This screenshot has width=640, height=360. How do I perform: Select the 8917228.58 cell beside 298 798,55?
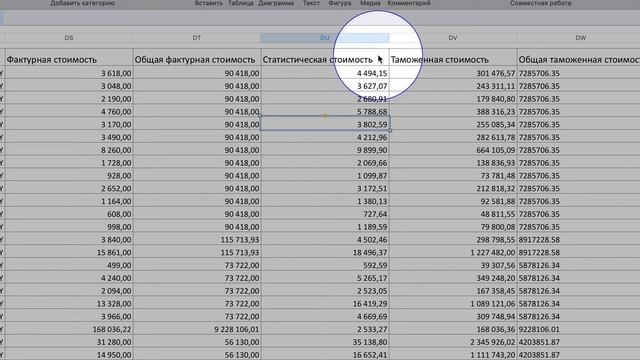578,240
